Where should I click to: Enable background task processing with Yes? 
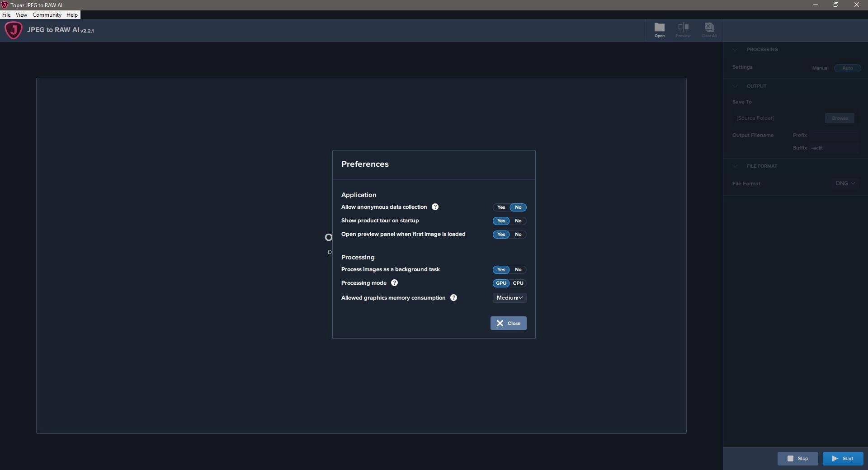click(x=501, y=270)
